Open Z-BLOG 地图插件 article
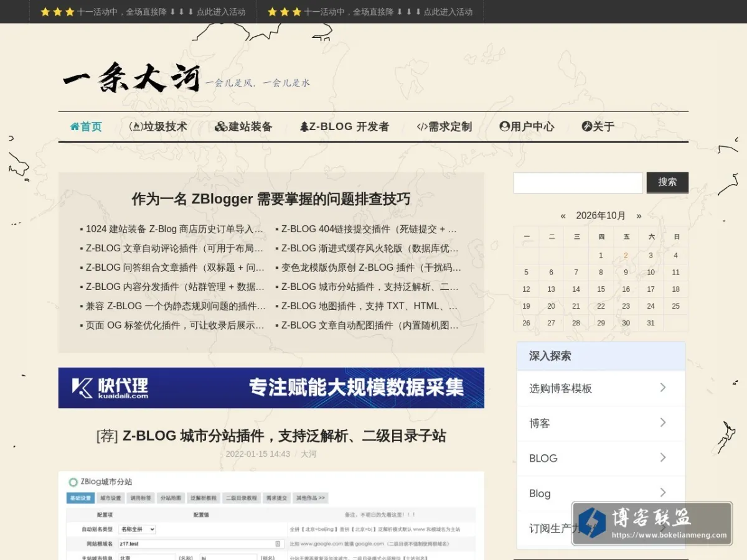Screen dimensions: 747x560 click(370, 306)
